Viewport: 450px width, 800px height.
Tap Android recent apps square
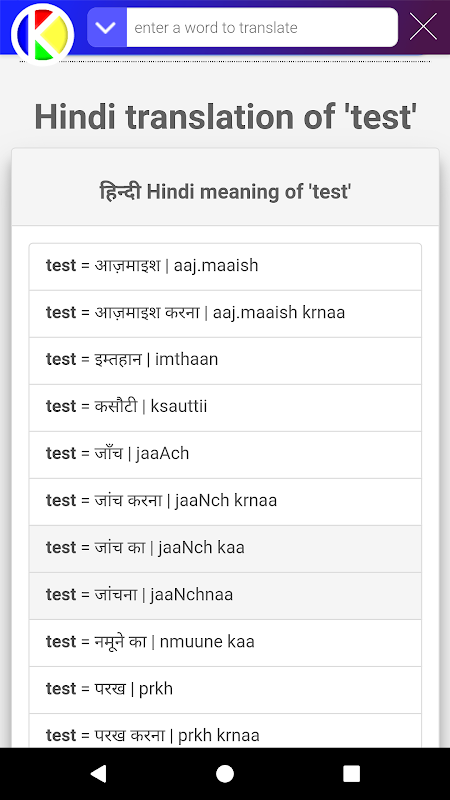[x=352, y=773]
